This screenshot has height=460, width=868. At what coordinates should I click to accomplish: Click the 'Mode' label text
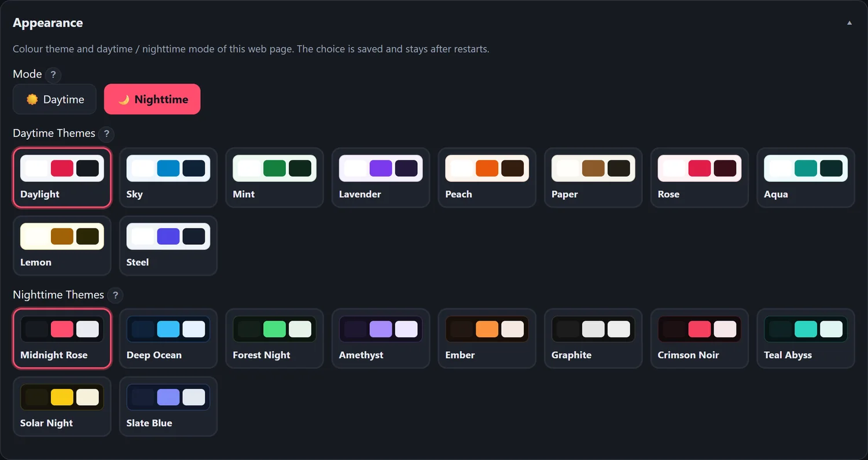pos(27,75)
